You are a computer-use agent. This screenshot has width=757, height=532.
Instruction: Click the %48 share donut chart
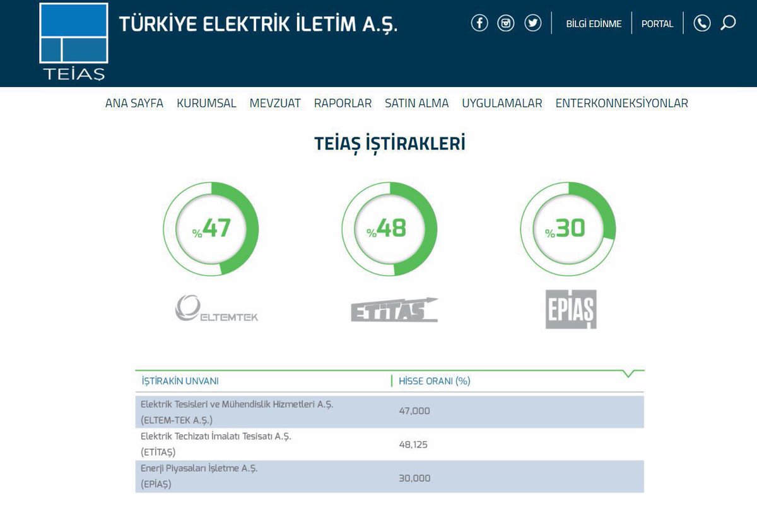(389, 229)
